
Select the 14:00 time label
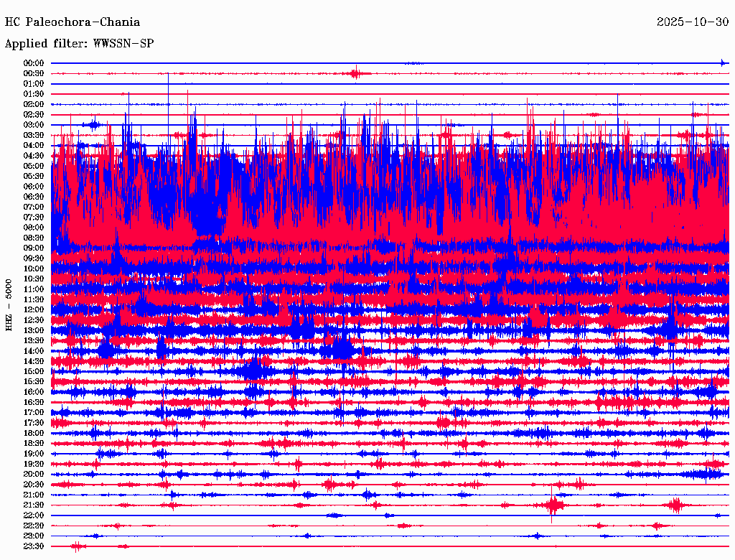[34, 351]
